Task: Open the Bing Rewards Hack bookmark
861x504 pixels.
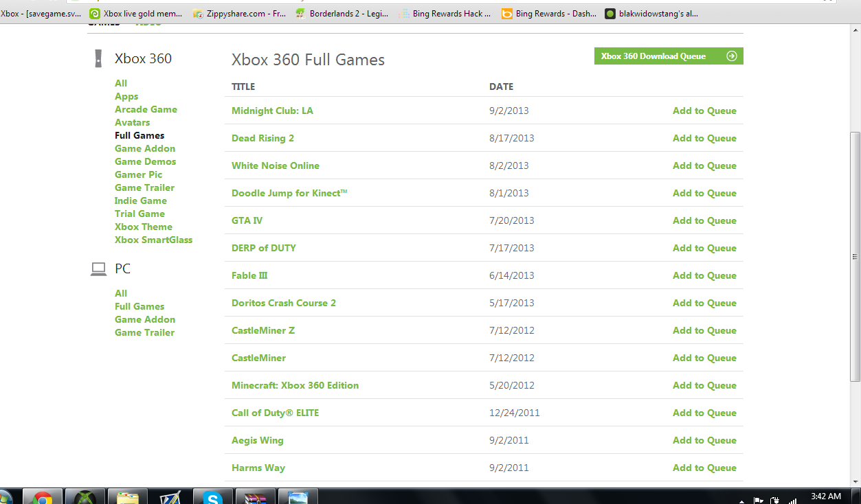Action: pyautogui.click(x=445, y=13)
